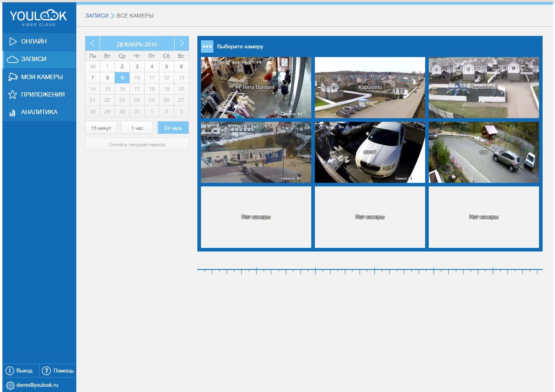Click Записи breadcrumb link

[x=97, y=16]
